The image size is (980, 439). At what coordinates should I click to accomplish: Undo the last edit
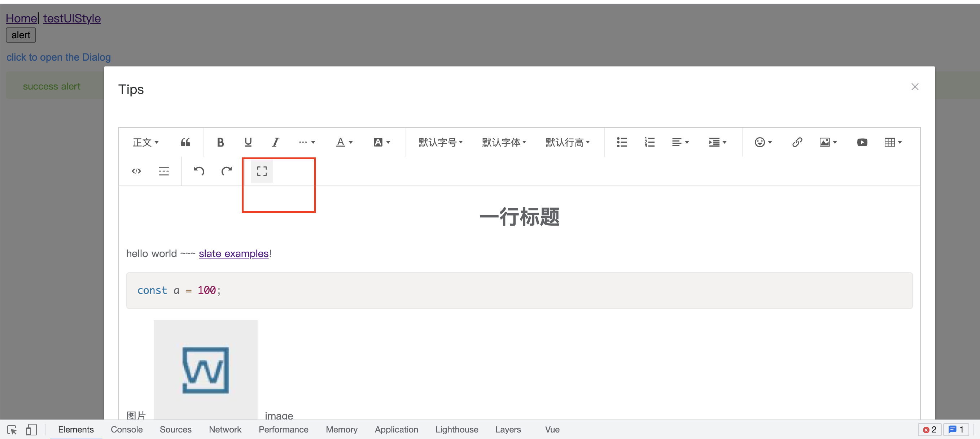point(199,171)
